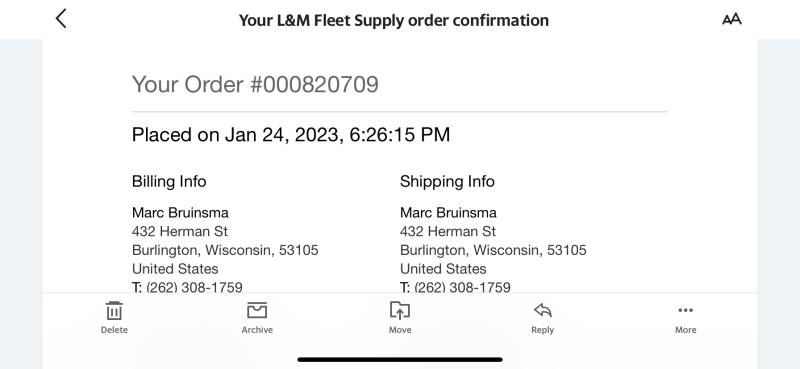Reply to the email with arrow icon

(542, 310)
